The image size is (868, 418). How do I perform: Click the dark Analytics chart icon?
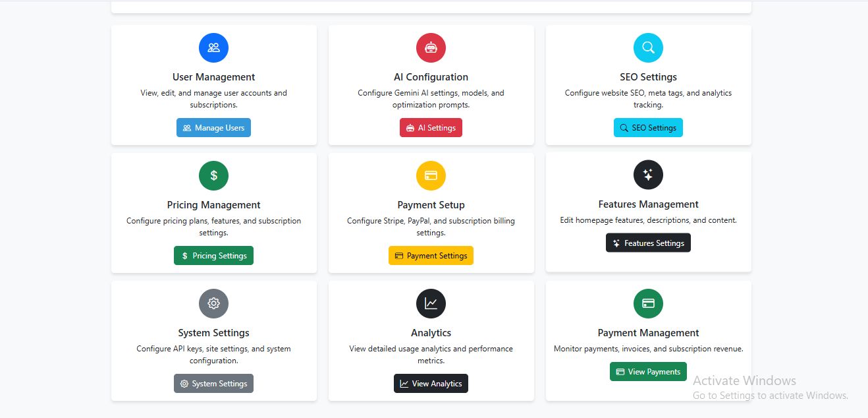click(x=431, y=303)
